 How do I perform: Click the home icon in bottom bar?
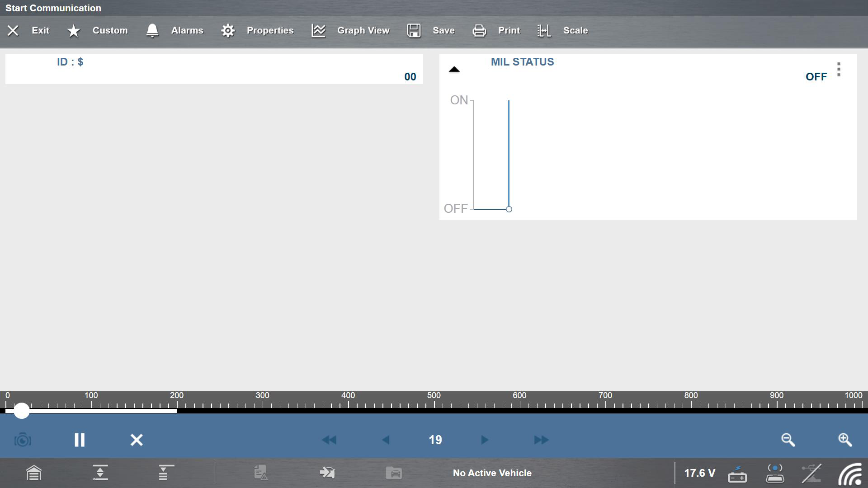[34, 473]
